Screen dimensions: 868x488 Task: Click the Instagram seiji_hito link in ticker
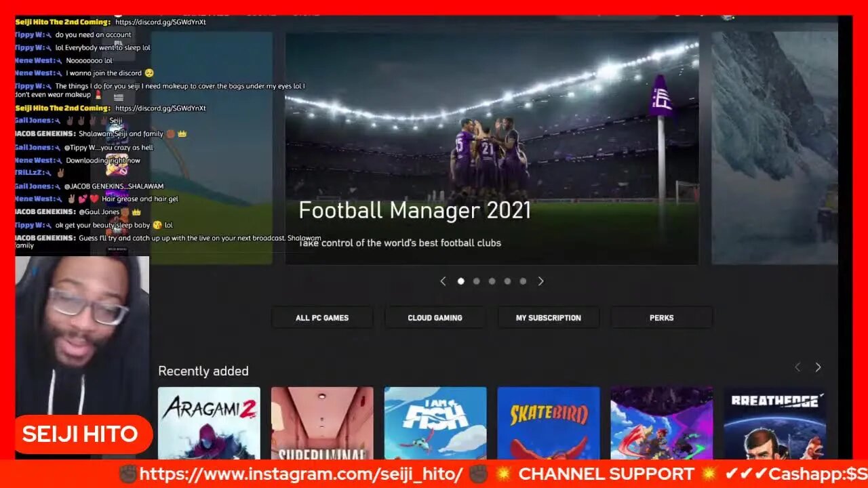301,474
